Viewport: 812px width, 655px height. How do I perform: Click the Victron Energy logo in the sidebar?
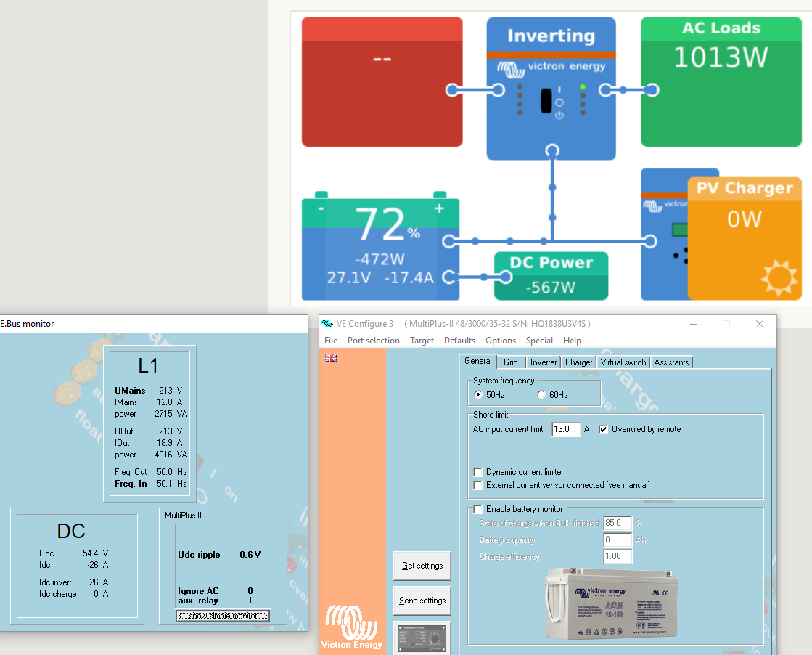pyautogui.click(x=352, y=627)
